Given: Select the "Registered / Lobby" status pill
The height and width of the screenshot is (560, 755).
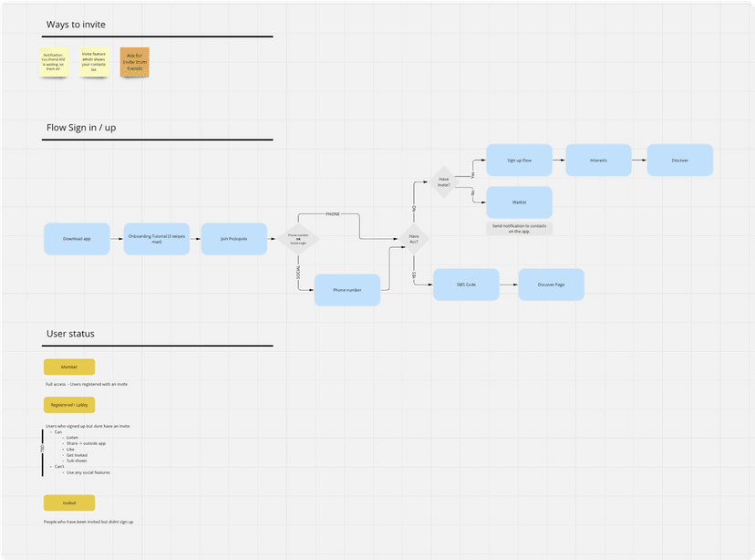Looking at the screenshot, I should [69, 405].
